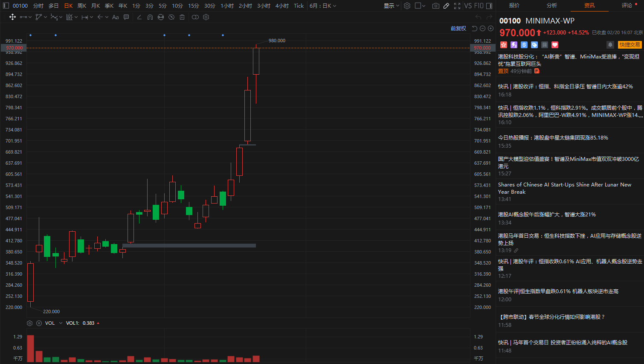The height and width of the screenshot is (364, 644).
Task: Select the line segment drawing tool
Action: (23, 17)
